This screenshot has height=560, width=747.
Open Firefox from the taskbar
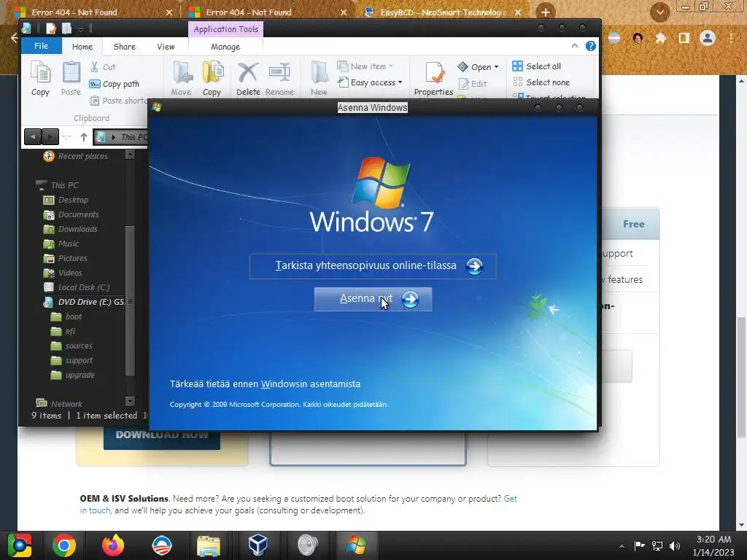point(113,545)
